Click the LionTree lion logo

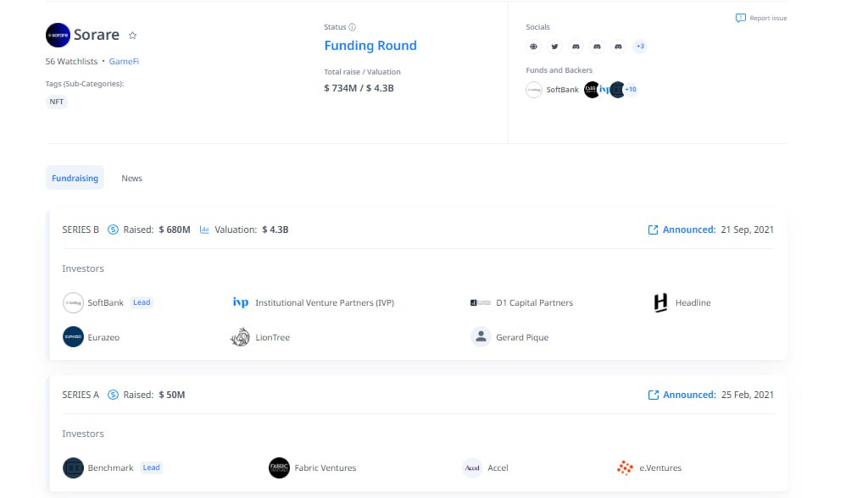240,337
